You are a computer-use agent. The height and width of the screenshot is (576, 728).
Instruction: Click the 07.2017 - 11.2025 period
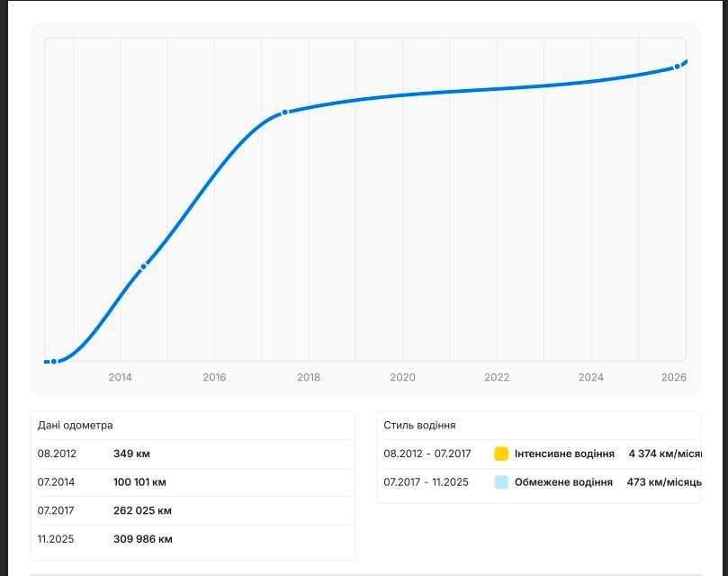(x=426, y=482)
